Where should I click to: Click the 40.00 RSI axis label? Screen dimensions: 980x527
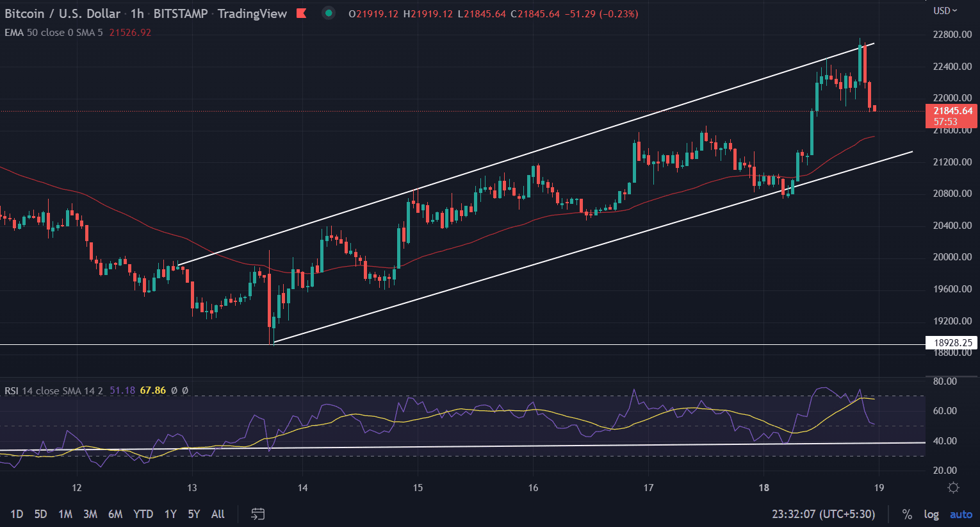coord(945,441)
